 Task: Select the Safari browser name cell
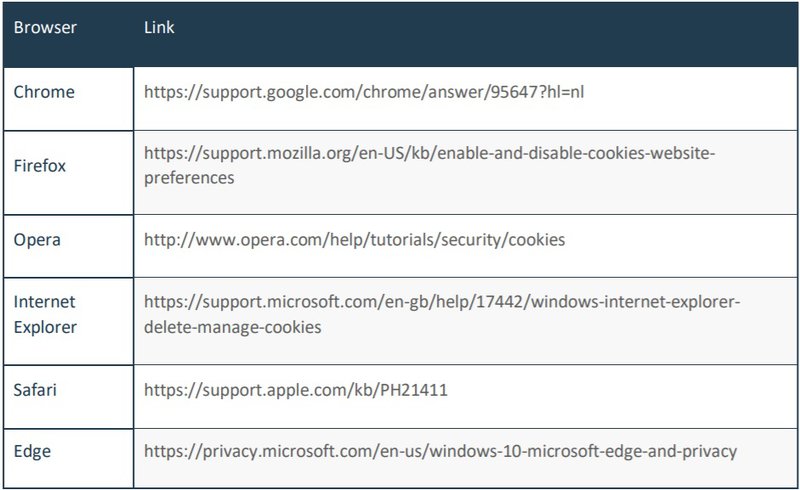(x=35, y=389)
